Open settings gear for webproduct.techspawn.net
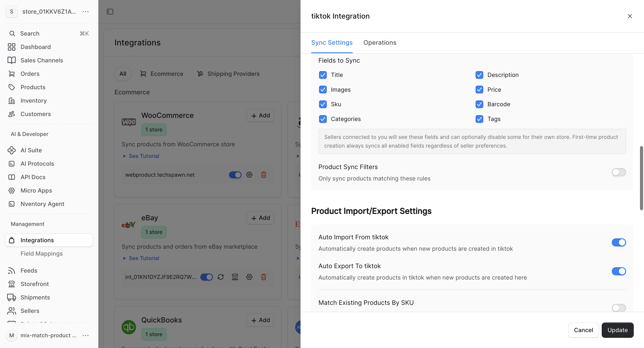 click(x=249, y=175)
